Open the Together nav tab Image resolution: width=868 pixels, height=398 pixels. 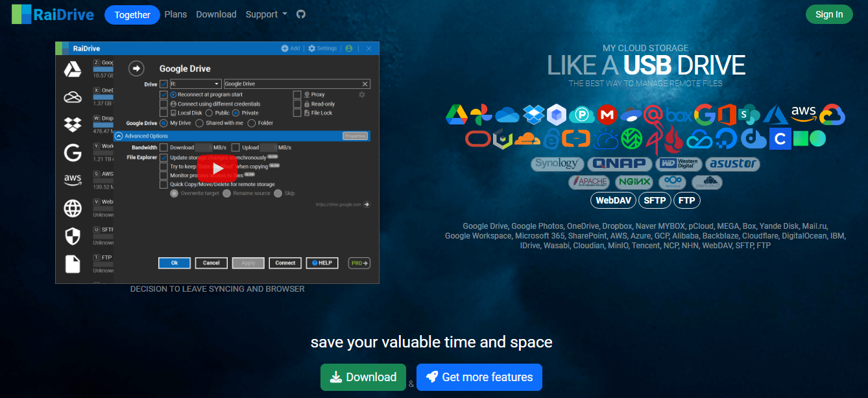coord(132,15)
